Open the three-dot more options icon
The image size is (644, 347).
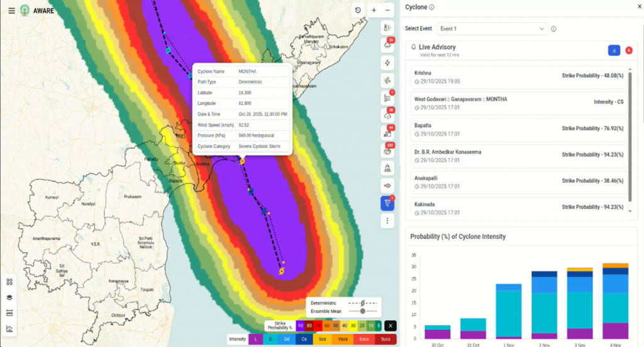pos(388,221)
